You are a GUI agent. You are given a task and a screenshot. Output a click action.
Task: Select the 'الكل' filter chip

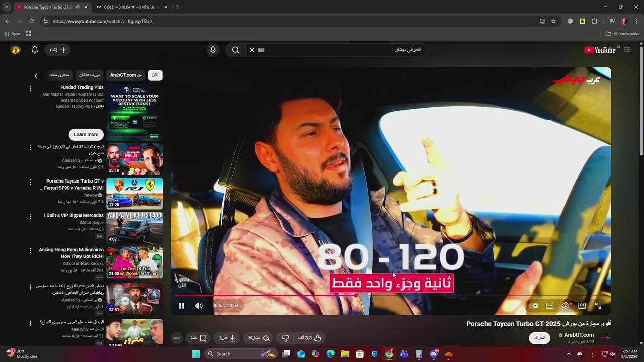coord(155,75)
